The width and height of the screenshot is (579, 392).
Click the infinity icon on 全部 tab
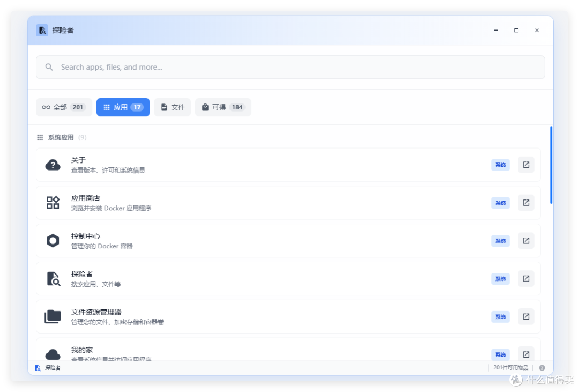46,107
